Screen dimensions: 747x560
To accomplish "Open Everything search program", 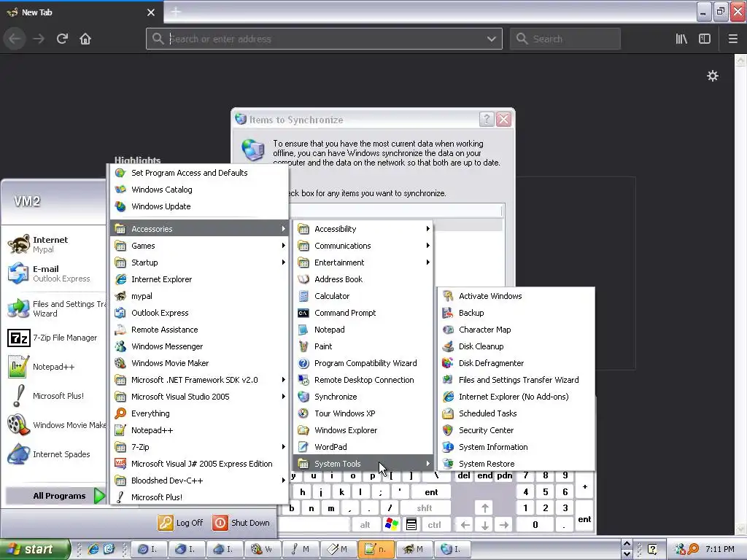I will pyautogui.click(x=199, y=413).
